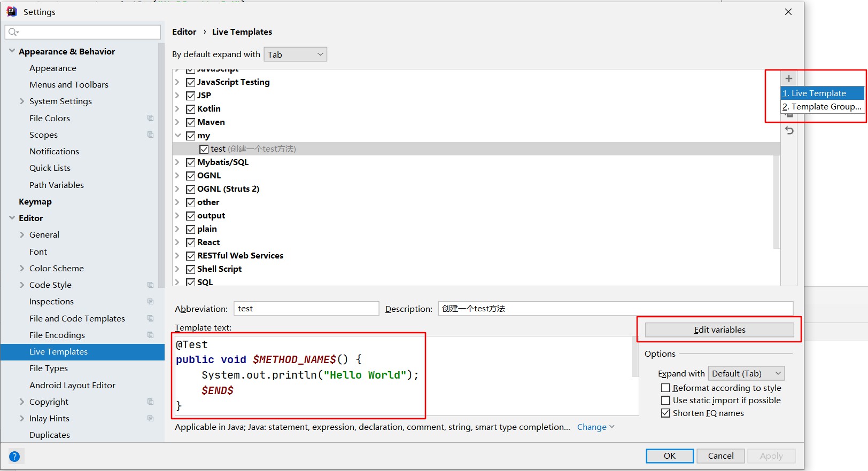Viewport: 868px width, 471px height.
Task: Click the Change link for applicable contexts
Action: pyautogui.click(x=592, y=427)
